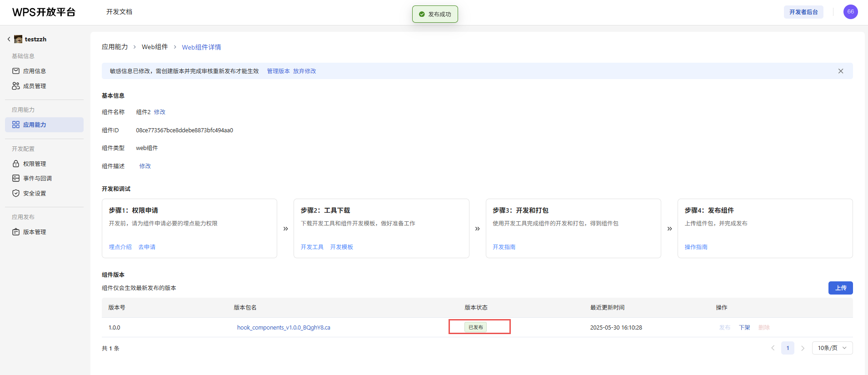Open the 10条/页 page size dropdown
This screenshot has width=868, height=375.
click(x=832, y=348)
